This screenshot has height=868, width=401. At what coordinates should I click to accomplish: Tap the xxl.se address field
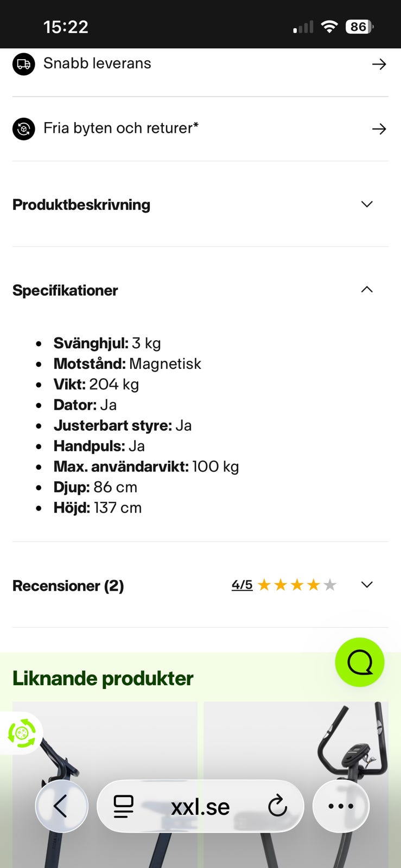(x=200, y=807)
